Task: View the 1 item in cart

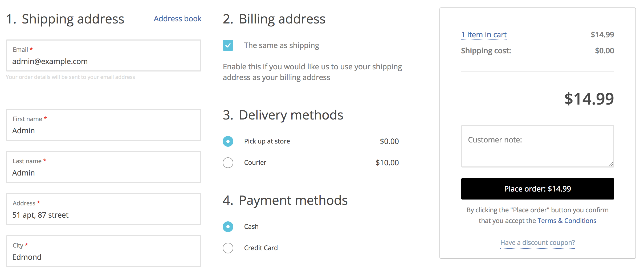Action: click(484, 35)
